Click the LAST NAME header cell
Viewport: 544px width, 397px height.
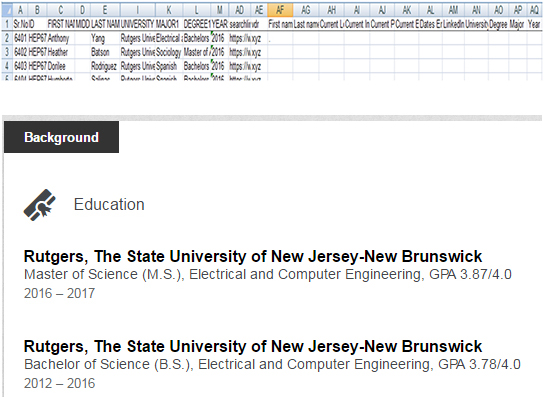[x=105, y=24]
